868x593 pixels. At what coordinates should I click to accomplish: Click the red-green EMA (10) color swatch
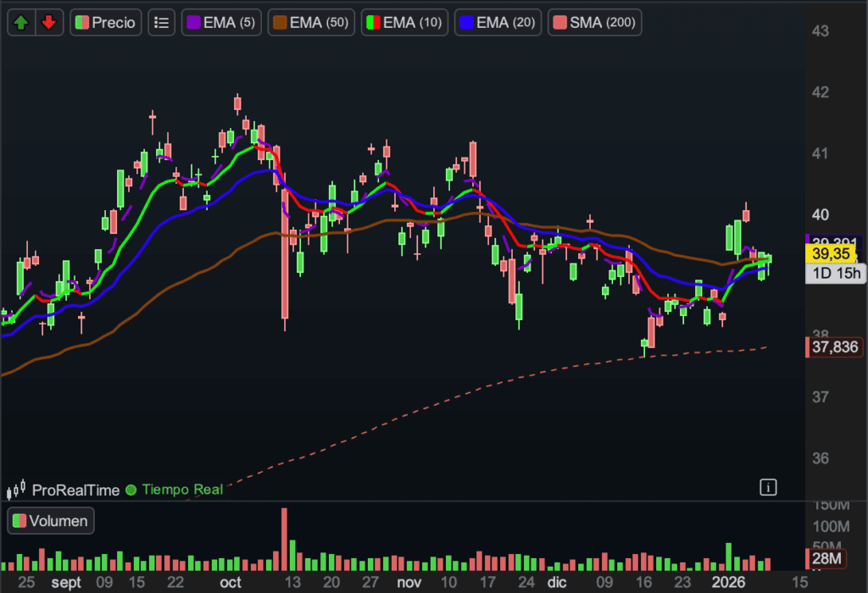coord(372,23)
